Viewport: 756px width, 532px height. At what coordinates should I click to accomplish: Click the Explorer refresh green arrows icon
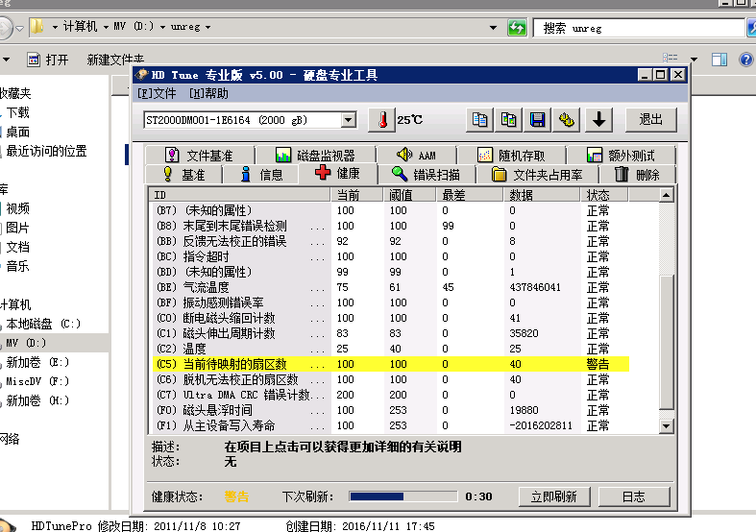(x=517, y=28)
